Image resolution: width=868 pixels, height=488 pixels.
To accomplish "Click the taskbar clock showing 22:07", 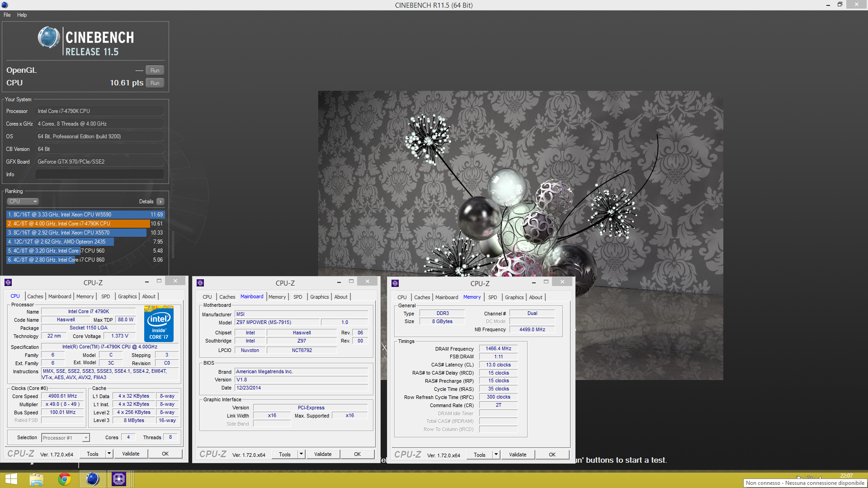I will click(846, 476).
